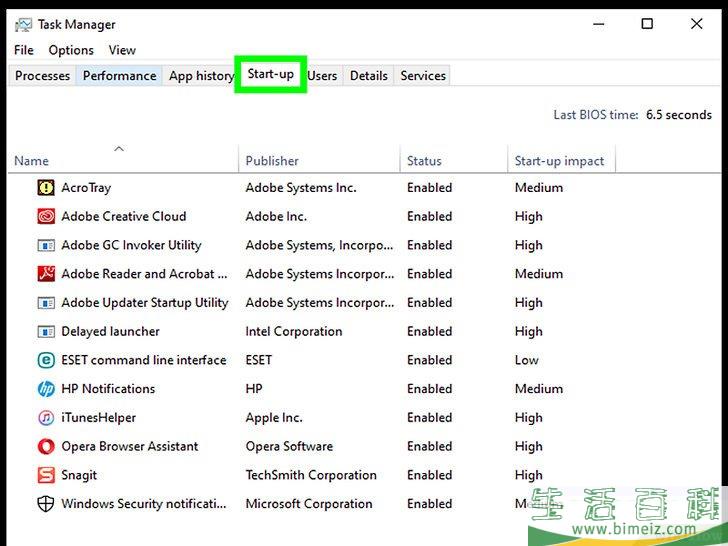The image size is (728, 546).
Task: Click the Snagit app icon
Action: [x=46, y=475]
